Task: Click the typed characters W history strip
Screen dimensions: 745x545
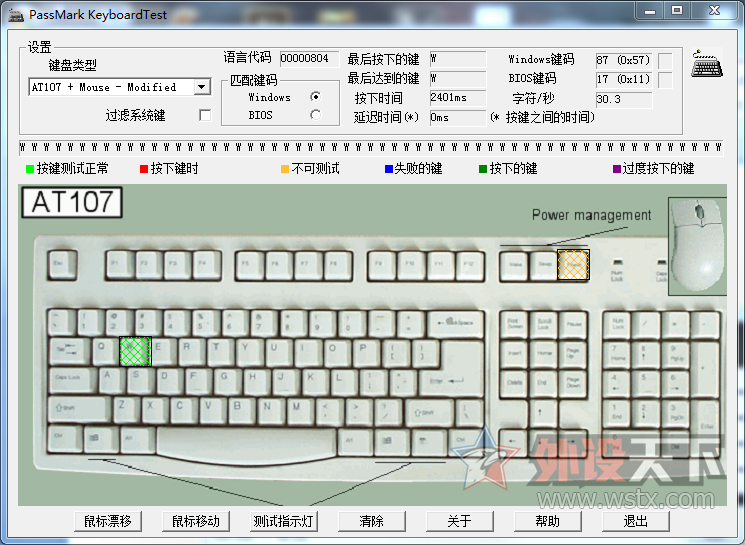Action: [x=371, y=148]
